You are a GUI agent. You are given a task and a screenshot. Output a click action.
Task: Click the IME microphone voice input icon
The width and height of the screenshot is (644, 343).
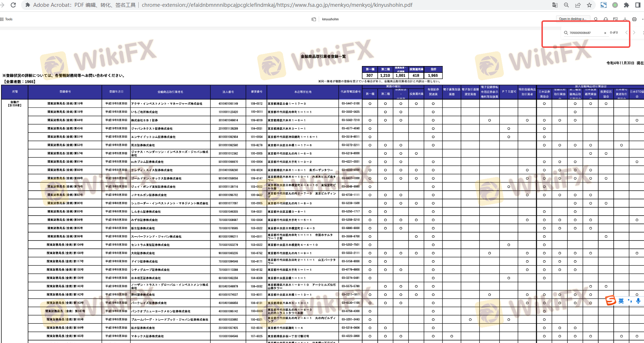(638, 301)
